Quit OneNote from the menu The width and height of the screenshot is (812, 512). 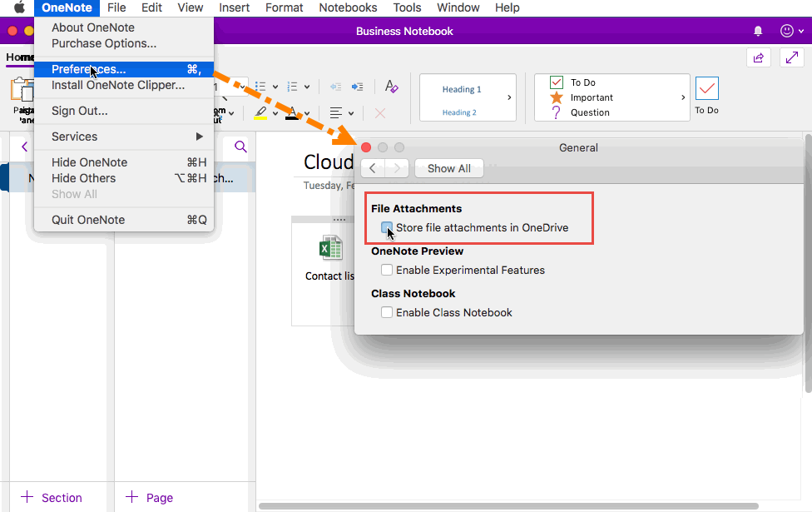click(x=124, y=220)
